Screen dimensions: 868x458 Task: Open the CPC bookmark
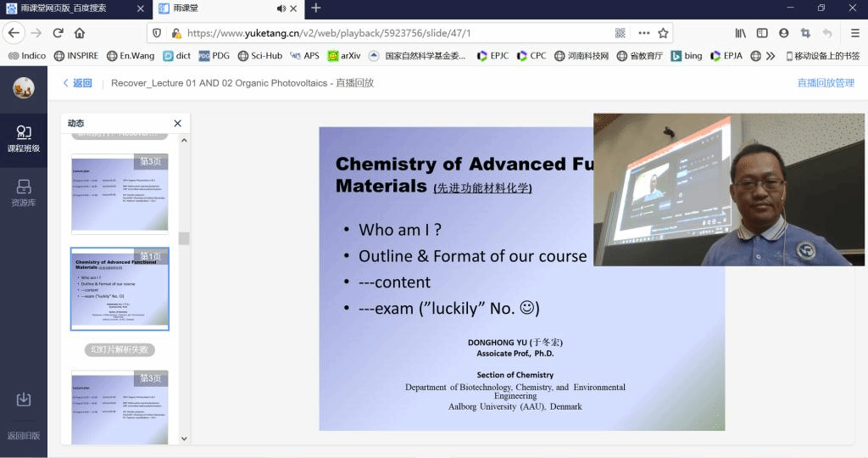click(531, 56)
